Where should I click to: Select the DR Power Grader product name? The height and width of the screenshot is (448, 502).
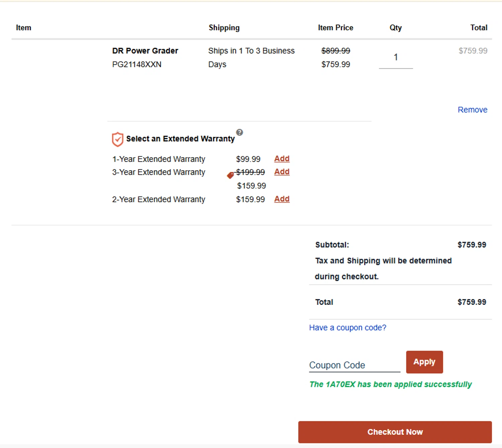[145, 51]
